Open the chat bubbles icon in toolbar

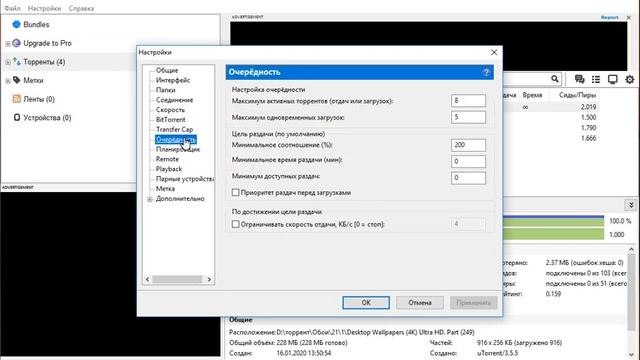click(x=579, y=79)
